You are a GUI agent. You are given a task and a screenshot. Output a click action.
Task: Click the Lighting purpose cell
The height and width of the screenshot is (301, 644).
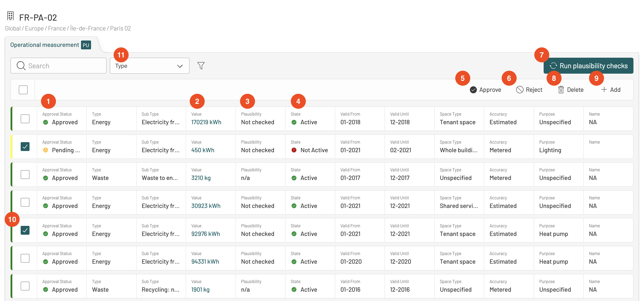pyautogui.click(x=559, y=147)
